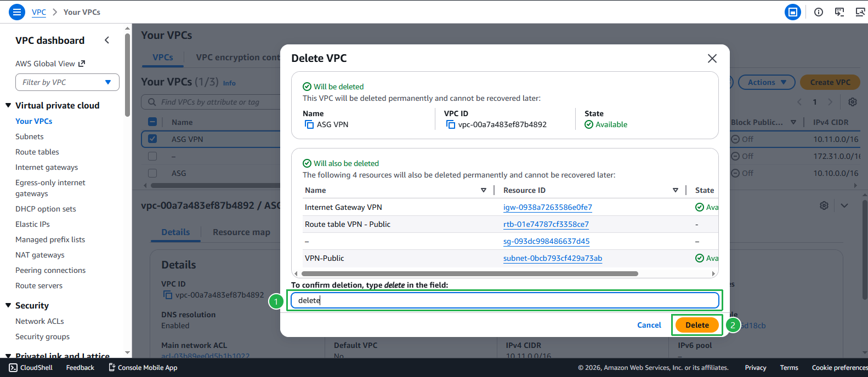868x377 pixels.
Task: Select the unnamed VPC row checkbox
Action: click(152, 156)
